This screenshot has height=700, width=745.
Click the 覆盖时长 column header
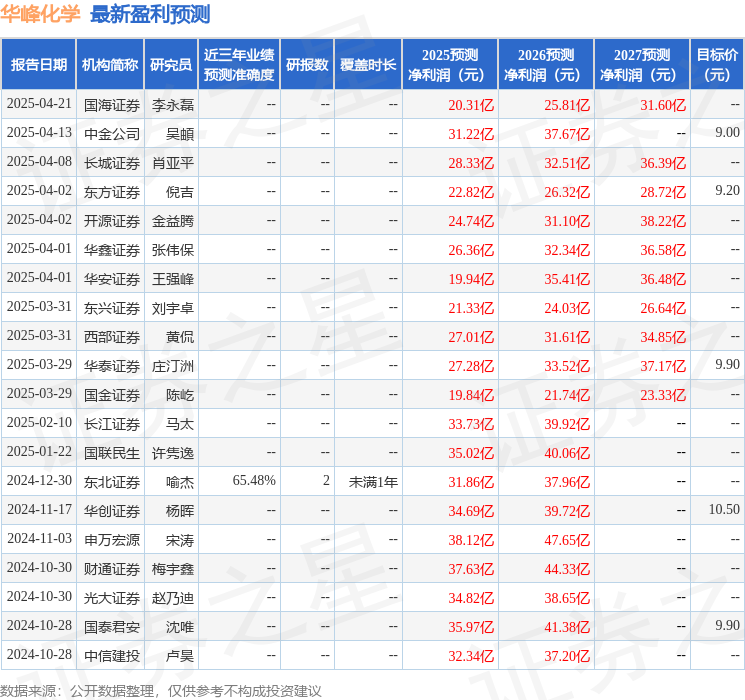pyautogui.click(x=368, y=64)
